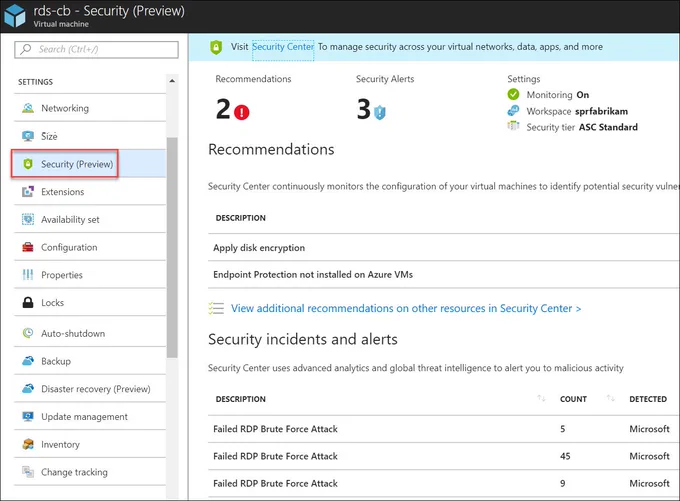Viewport: 680px width, 501px height.
Task: Open Apply disk encryption recommendation
Action: click(444, 248)
